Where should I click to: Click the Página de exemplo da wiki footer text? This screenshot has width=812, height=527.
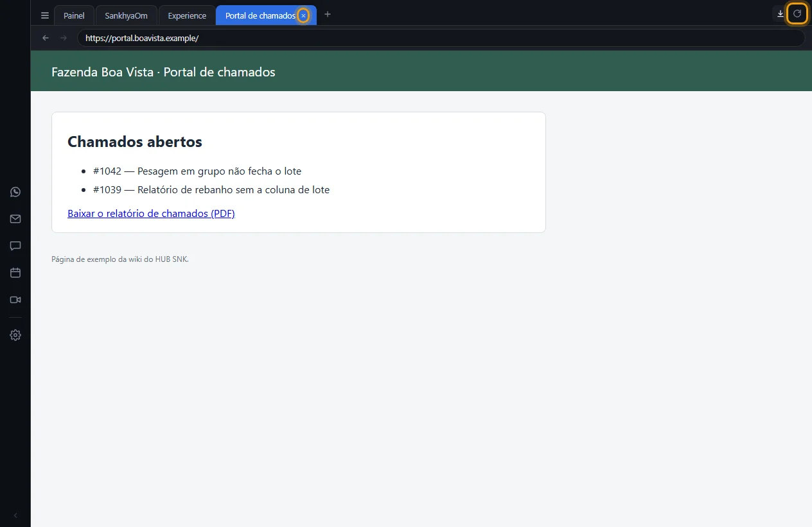tap(120, 259)
